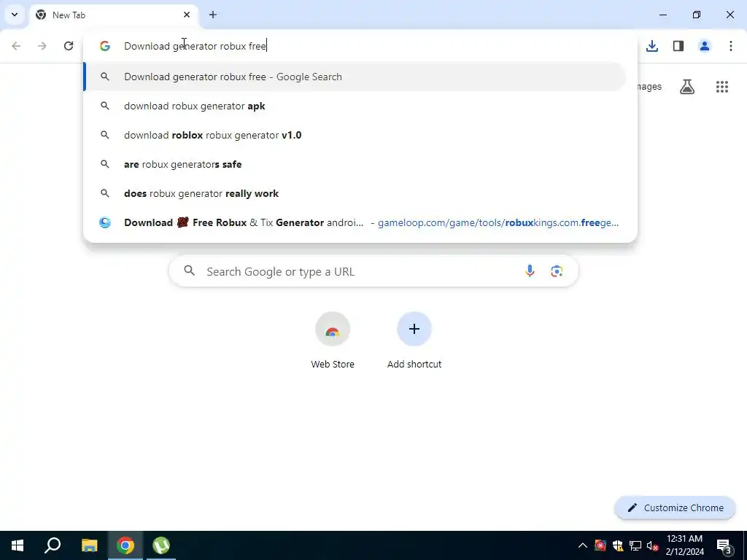Click the Chrome taskbar icon

coord(125,545)
